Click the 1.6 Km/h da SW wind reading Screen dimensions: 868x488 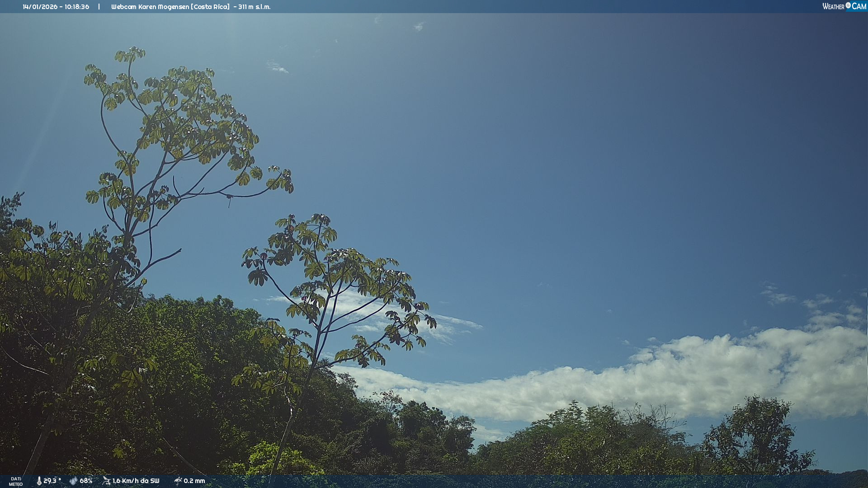(x=136, y=481)
